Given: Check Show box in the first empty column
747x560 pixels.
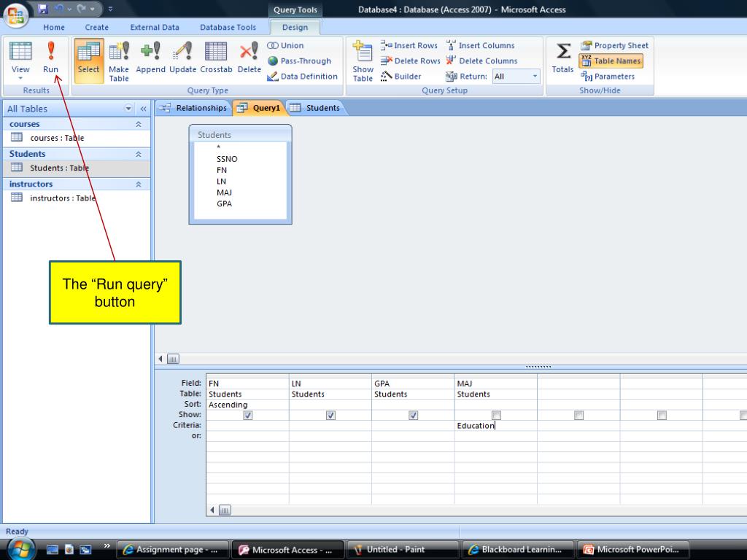Looking at the screenshot, I should [x=578, y=415].
